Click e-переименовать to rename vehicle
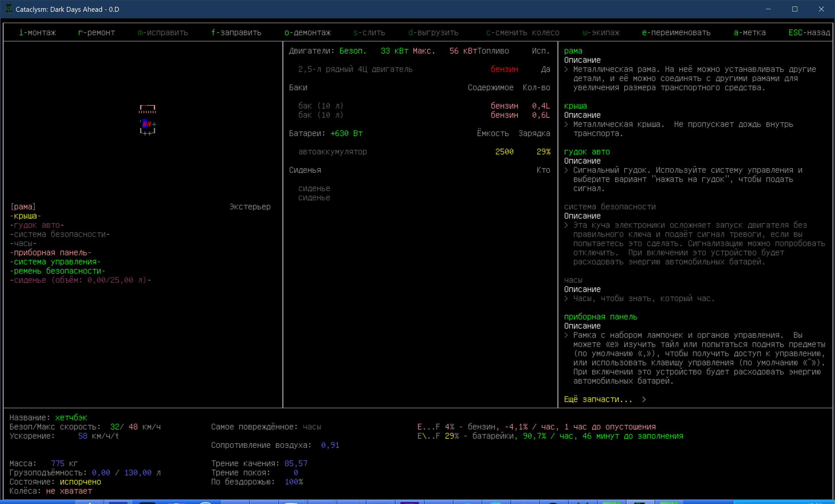Image resolution: width=835 pixels, height=504 pixels. [676, 32]
